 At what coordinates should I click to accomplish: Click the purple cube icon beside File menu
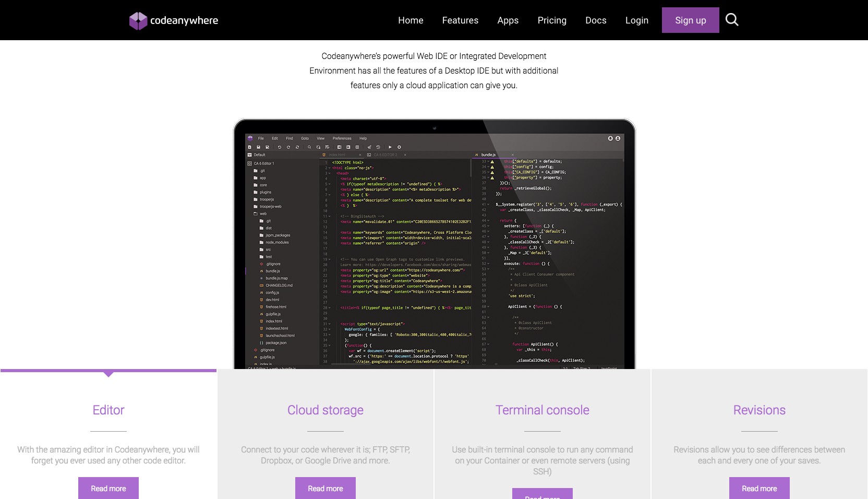(x=250, y=138)
